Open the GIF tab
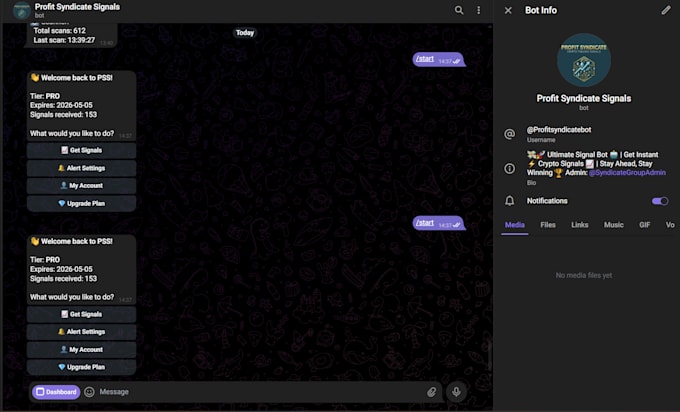Image resolution: width=680 pixels, height=412 pixels. click(x=644, y=225)
